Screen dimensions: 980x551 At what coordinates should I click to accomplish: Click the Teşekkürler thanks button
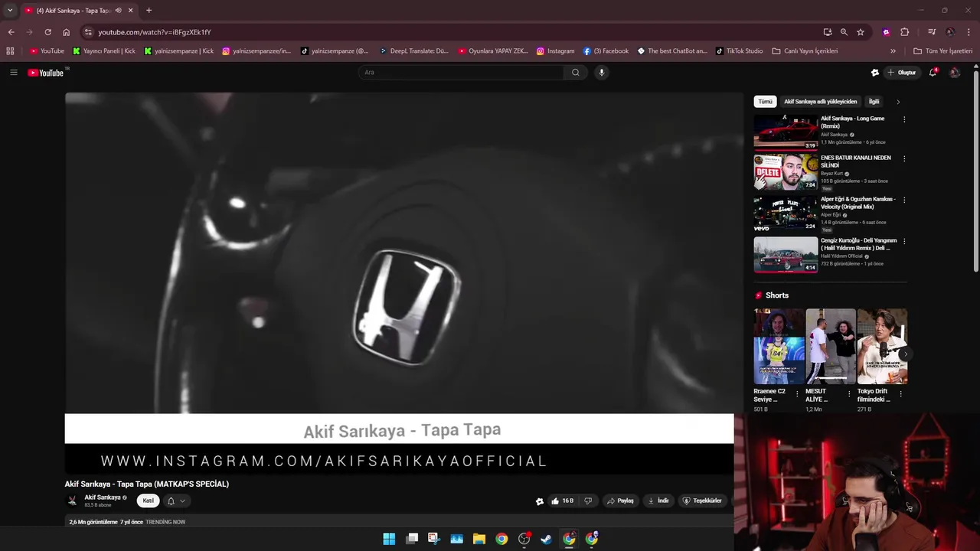[x=702, y=501]
